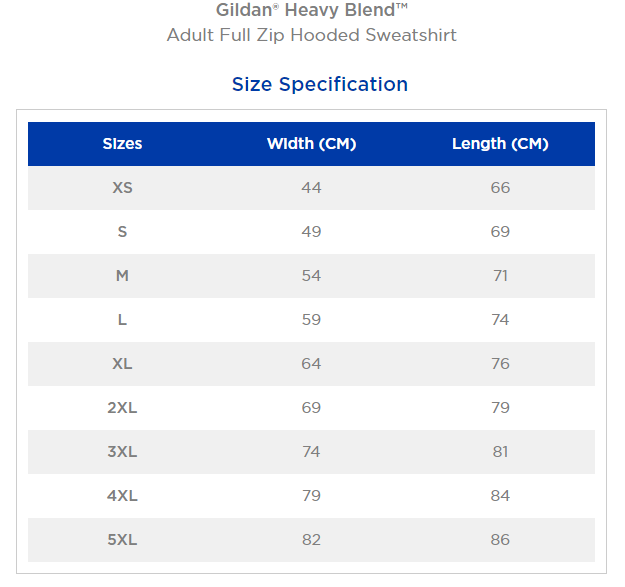
Task: Click the L size row label
Action: click(x=122, y=320)
